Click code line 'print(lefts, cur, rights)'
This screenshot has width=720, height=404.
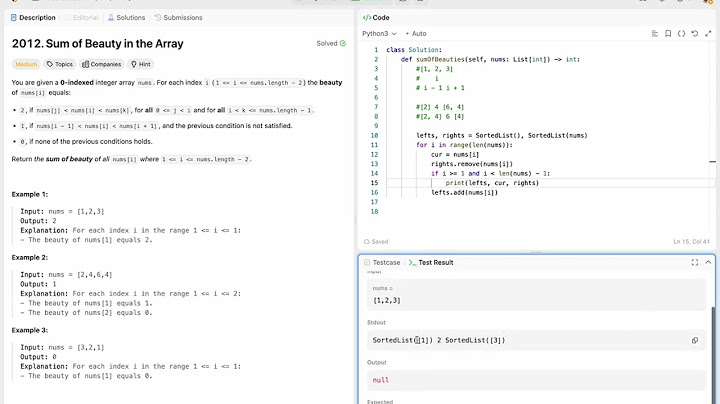coord(492,183)
